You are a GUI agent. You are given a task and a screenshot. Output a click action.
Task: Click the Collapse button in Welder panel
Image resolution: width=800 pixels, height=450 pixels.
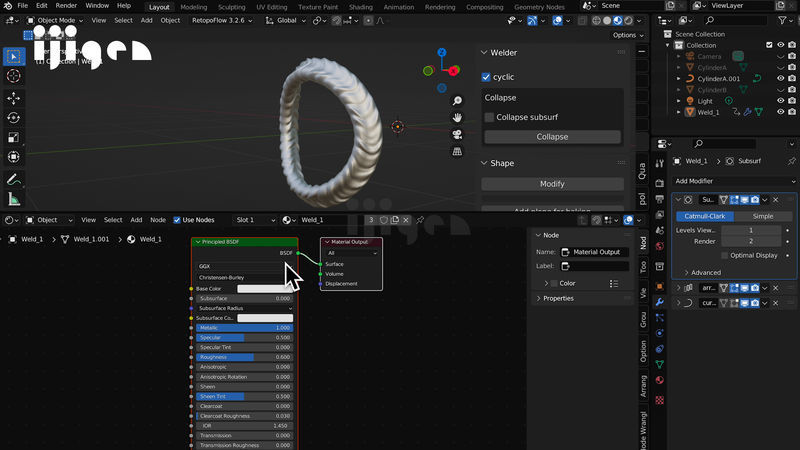click(551, 137)
